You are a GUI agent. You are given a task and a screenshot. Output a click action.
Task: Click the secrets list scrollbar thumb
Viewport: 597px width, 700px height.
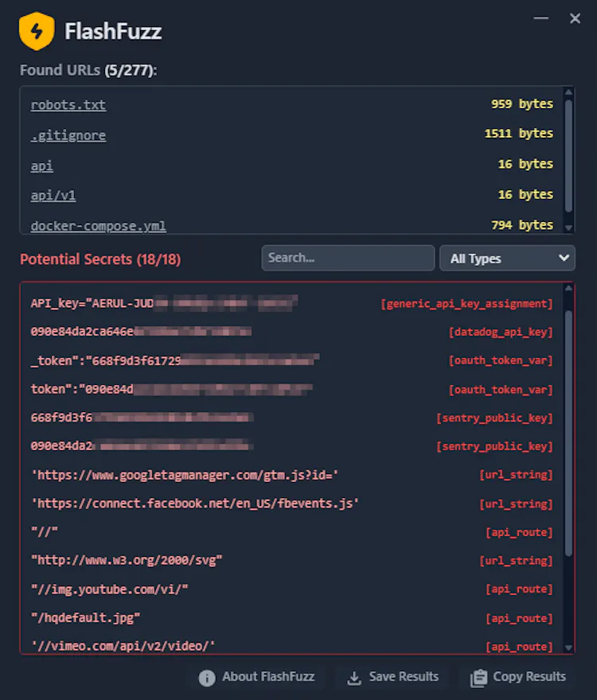point(568,434)
